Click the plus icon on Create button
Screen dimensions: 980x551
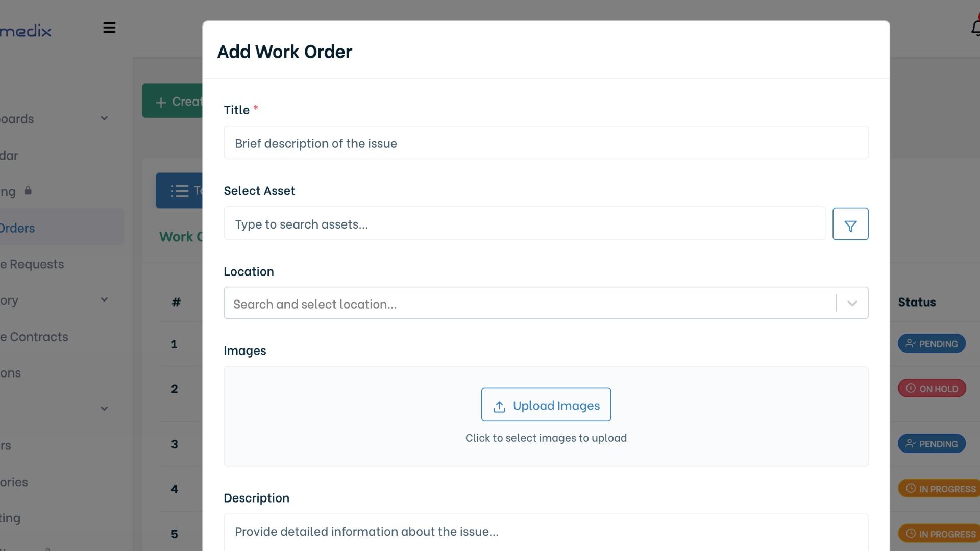161,102
